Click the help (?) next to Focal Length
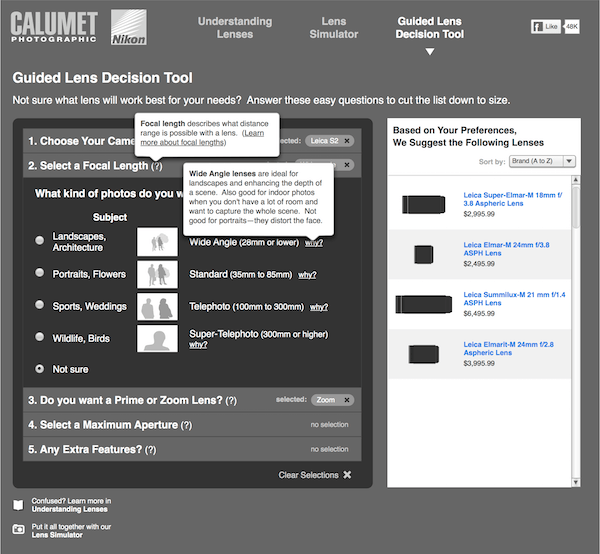600x554 pixels. point(157,166)
